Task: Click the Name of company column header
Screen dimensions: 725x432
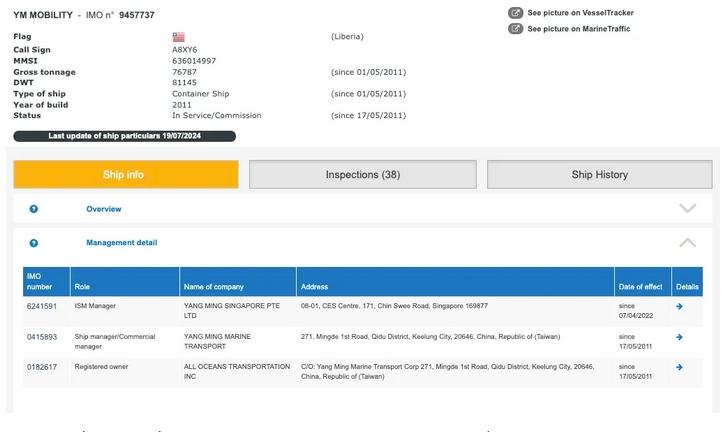Action: 238,281
